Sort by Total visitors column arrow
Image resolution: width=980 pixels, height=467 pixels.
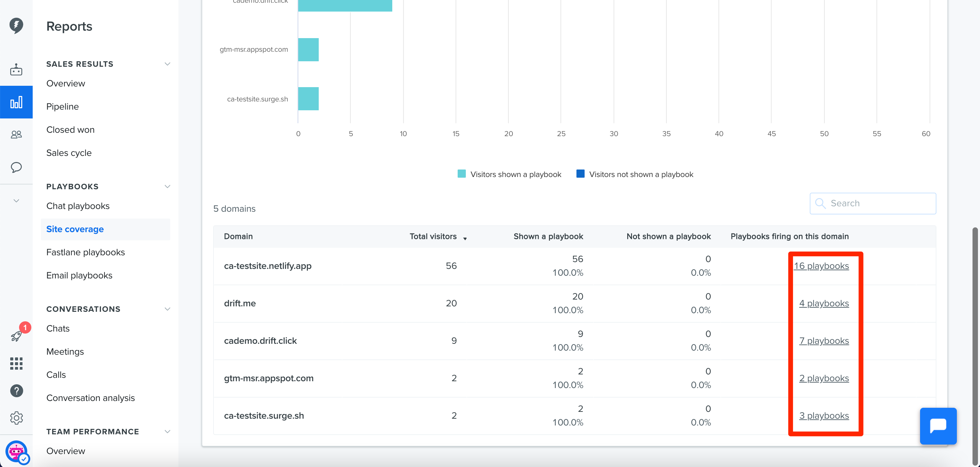pos(465,239)
